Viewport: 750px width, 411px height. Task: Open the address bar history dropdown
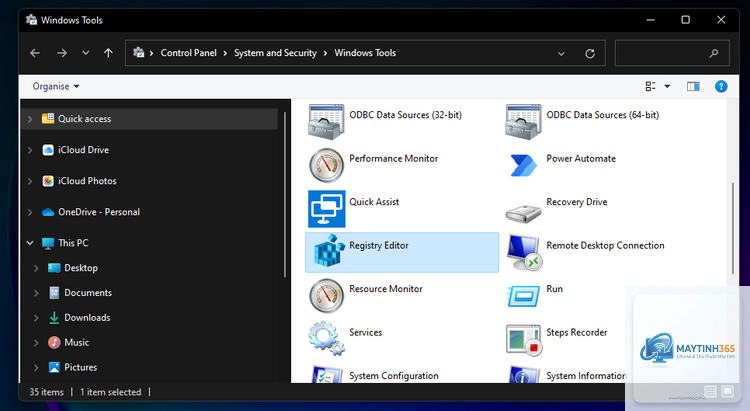[561, 53]
